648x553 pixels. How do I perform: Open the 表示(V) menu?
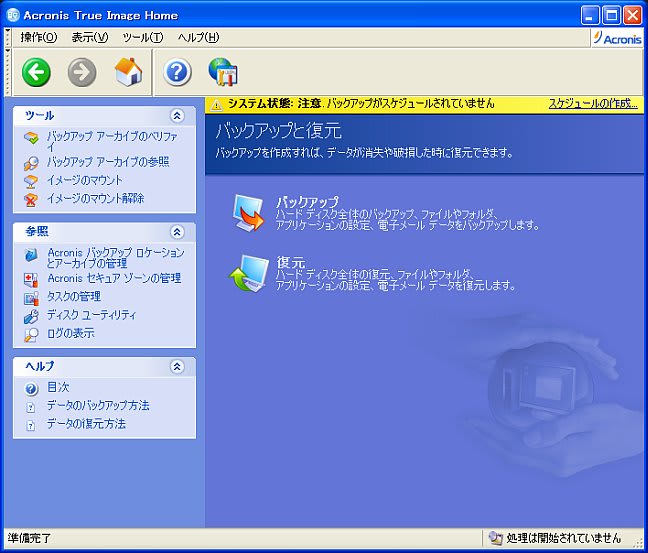point(89,38)
